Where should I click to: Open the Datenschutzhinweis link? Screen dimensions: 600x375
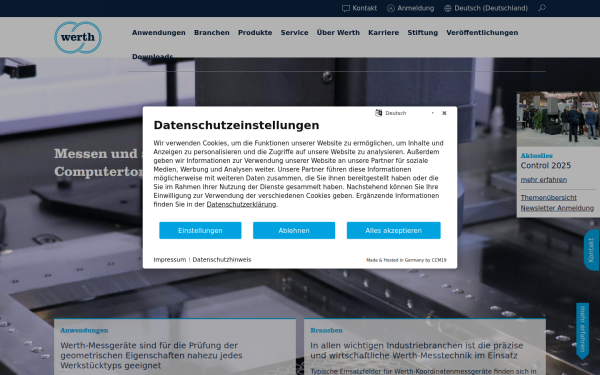[x=222, y=260]
